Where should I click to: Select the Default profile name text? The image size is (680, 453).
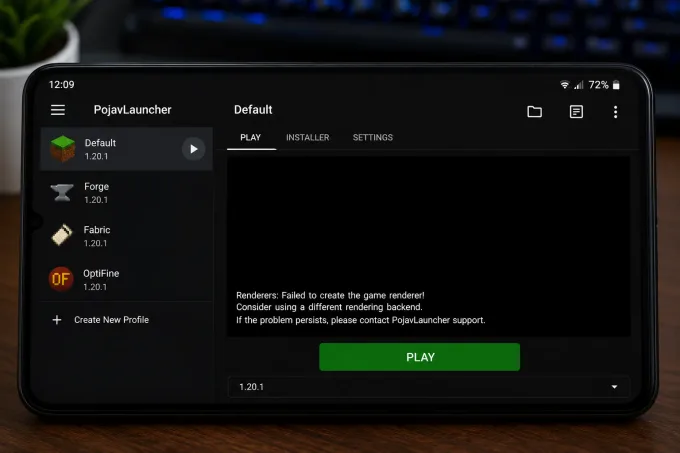(x=100, y=143)
